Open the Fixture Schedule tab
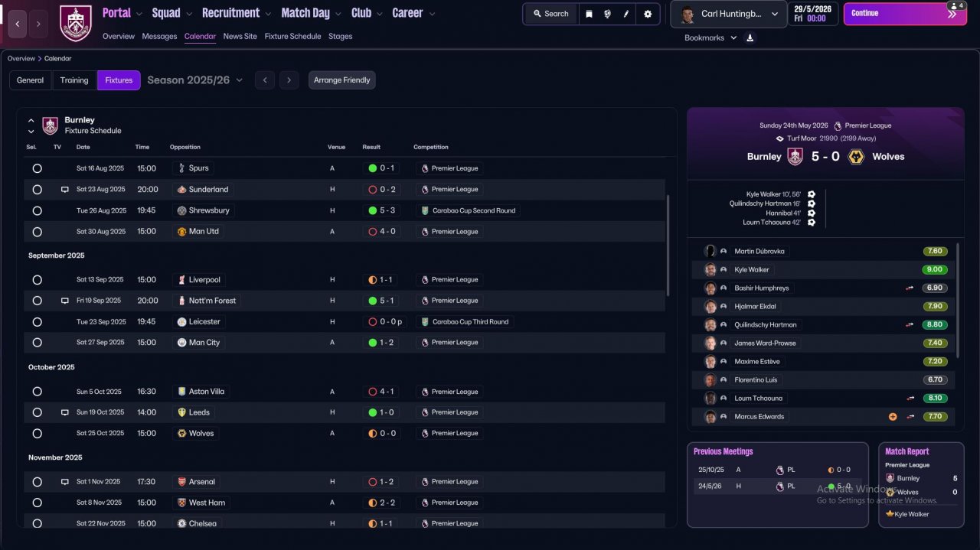Image resolution: width=980 pixels, height=550 pixels. coord(292,37)
